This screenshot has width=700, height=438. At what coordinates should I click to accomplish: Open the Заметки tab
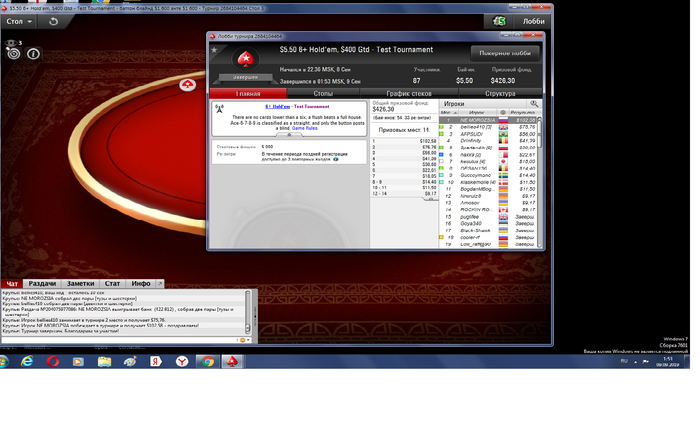click(x=80, y=284)
